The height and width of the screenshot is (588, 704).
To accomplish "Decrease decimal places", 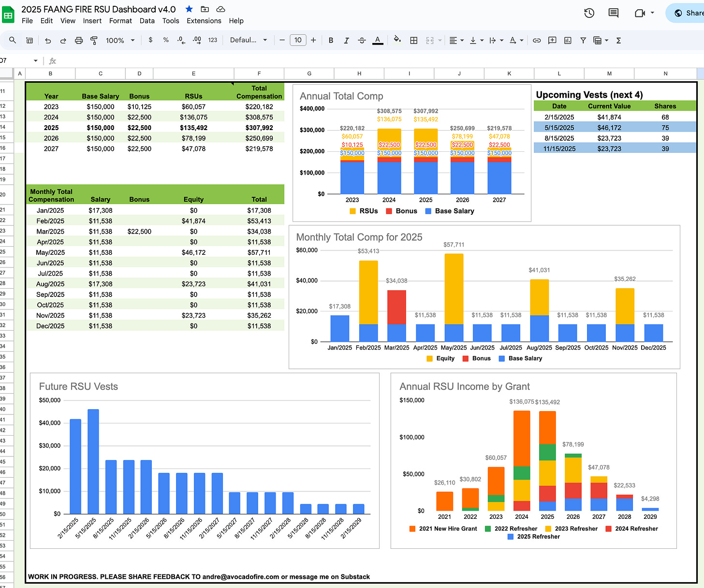I will click(x=181, y=40).
